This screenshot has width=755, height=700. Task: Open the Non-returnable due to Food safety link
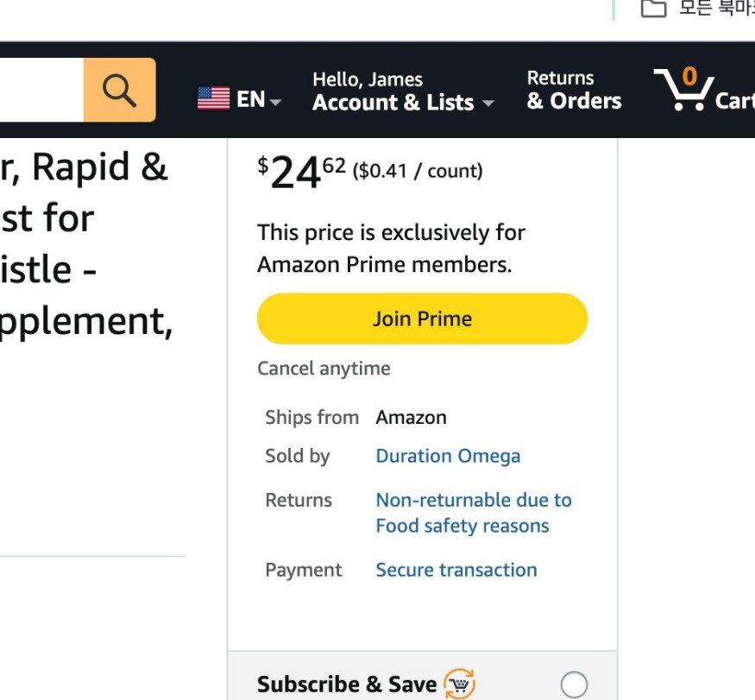474,513
